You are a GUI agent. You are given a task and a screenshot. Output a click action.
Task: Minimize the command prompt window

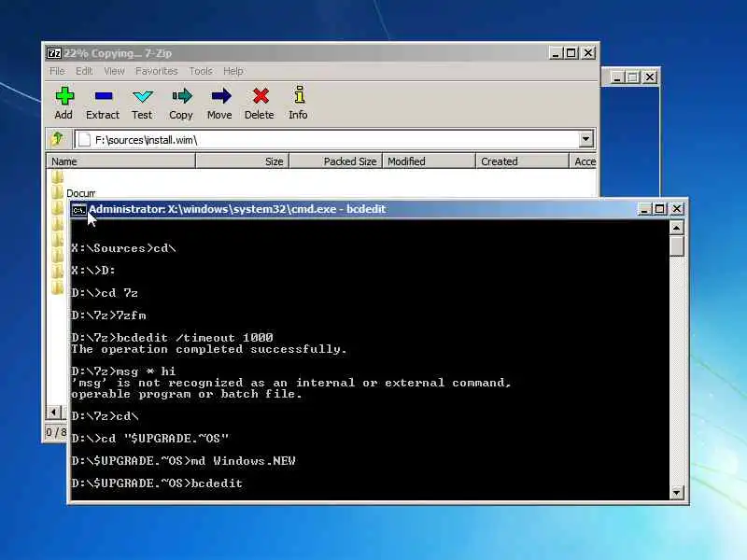644,209
